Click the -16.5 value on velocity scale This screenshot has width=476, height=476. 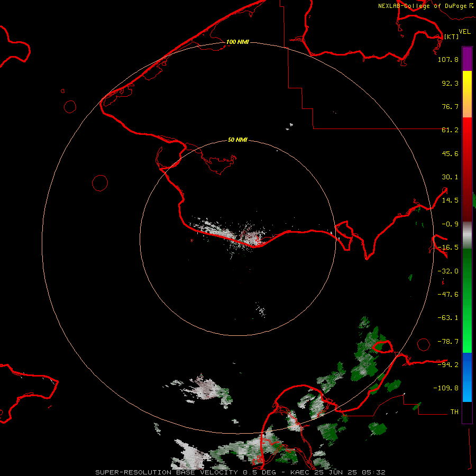448,248
